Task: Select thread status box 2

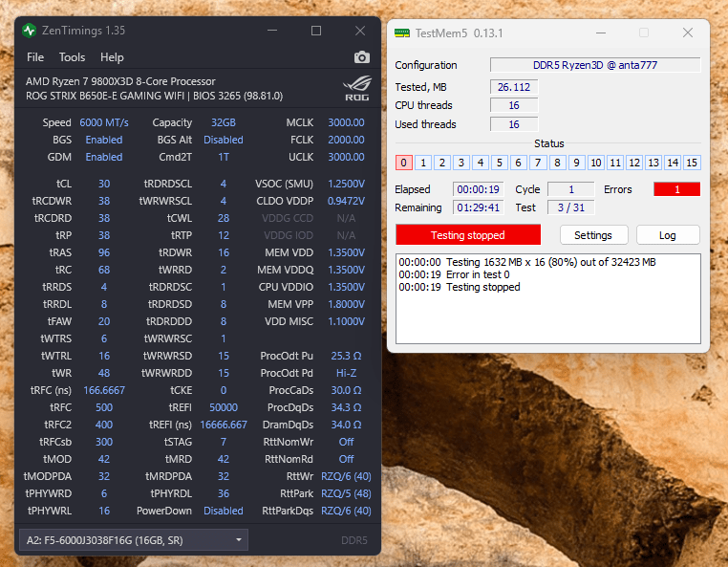Action: pyautogui.click(x=442, y=163)
